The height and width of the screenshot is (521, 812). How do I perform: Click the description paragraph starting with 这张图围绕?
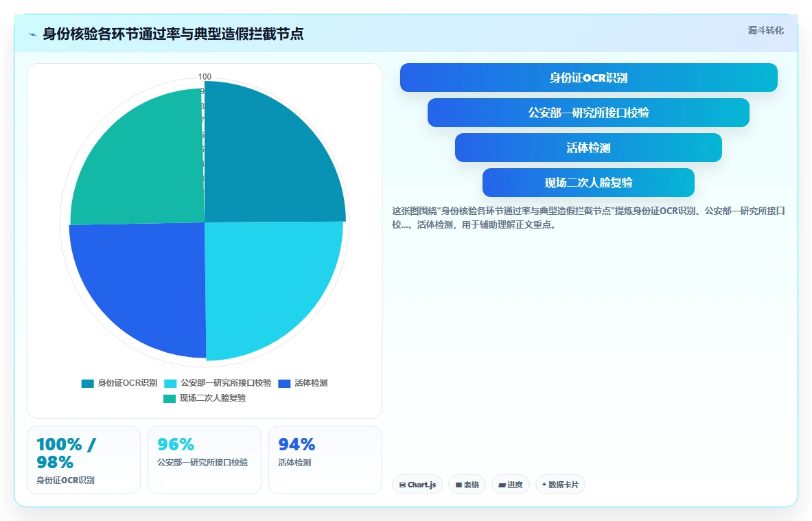pos(588,218)
